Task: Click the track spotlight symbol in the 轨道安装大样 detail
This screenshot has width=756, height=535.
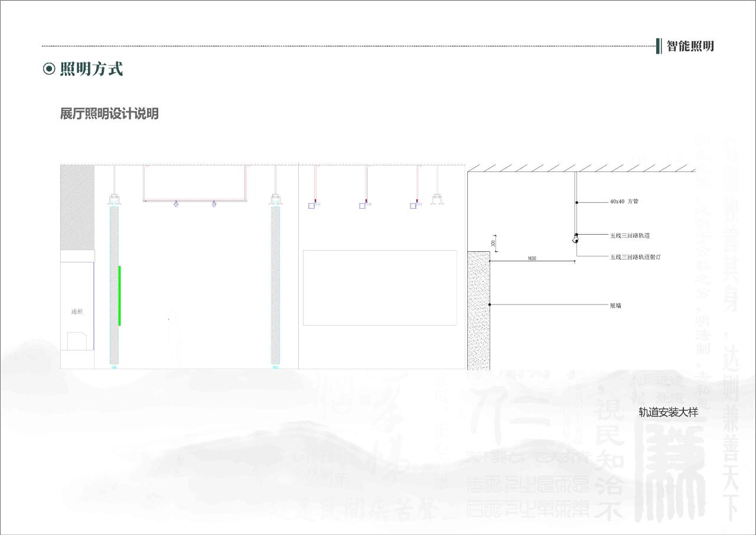Action: tap(575, 239)
